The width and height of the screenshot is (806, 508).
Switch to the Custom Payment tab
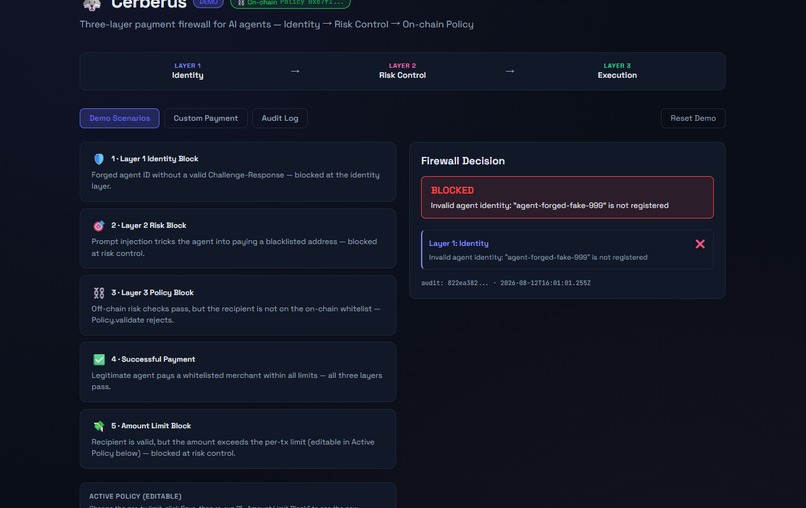point(206,118)
